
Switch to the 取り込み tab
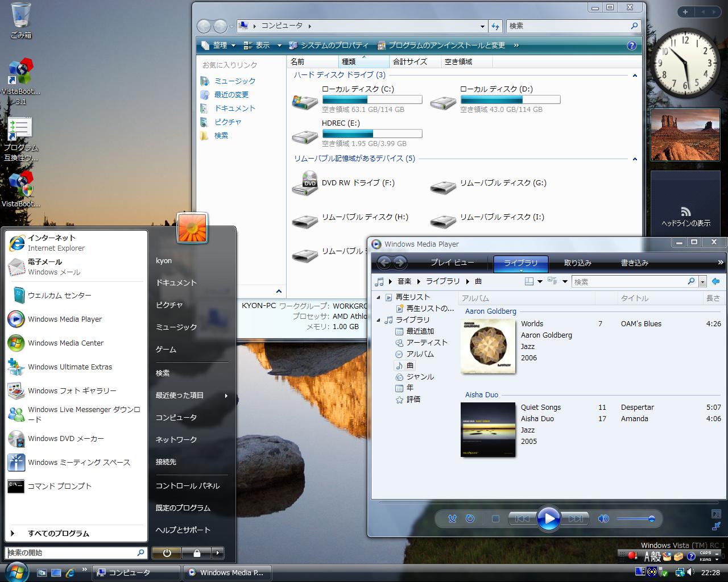578,263
